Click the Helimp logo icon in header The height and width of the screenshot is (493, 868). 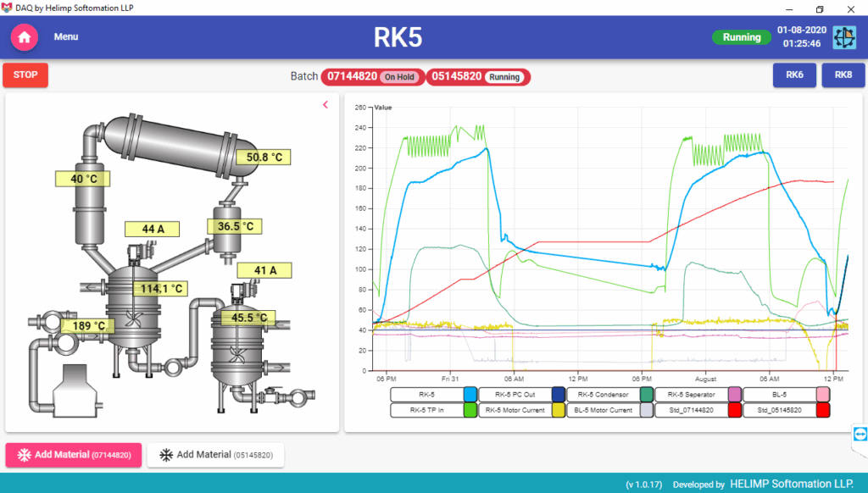tap(844, 37)
